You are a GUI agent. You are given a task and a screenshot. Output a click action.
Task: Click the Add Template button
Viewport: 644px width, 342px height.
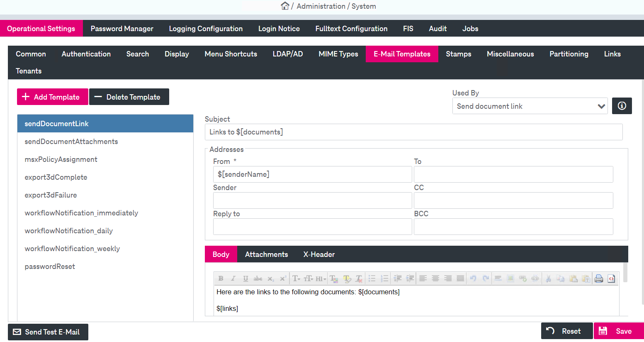[x=52, y=97]
